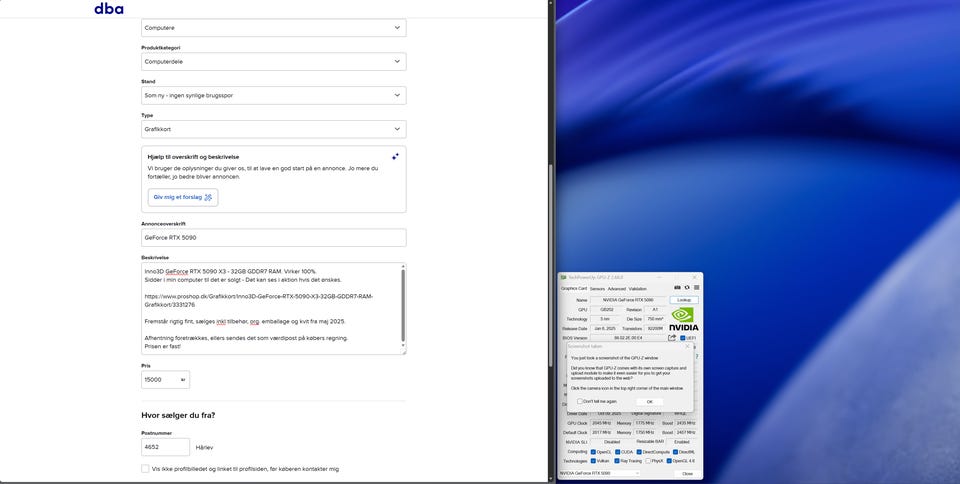Screen dimensions: 960x484
Task: Click the Hjælp til overskrift og beskrivelse heading
Action: 193,157
